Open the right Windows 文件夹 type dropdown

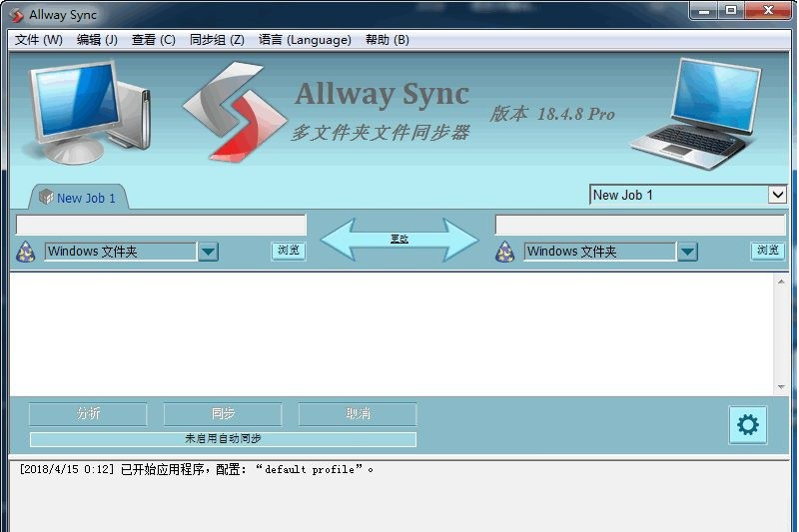pos(687,252)
